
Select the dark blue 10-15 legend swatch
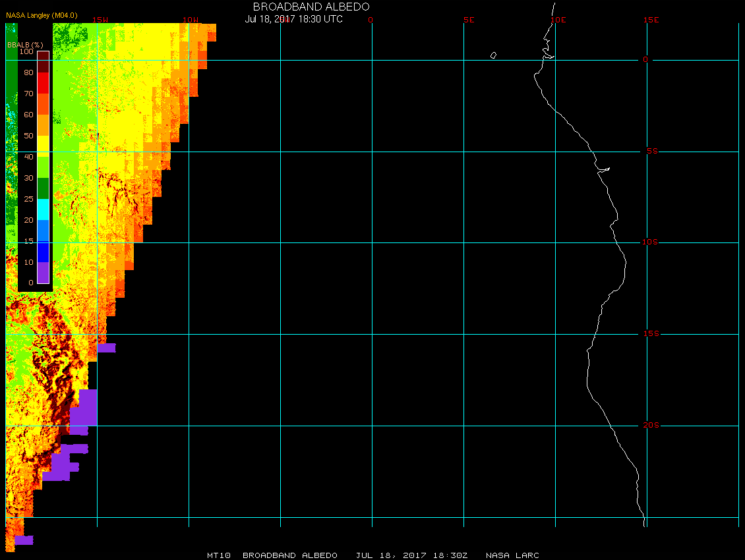pyautogui.click(x=44, y=252)
